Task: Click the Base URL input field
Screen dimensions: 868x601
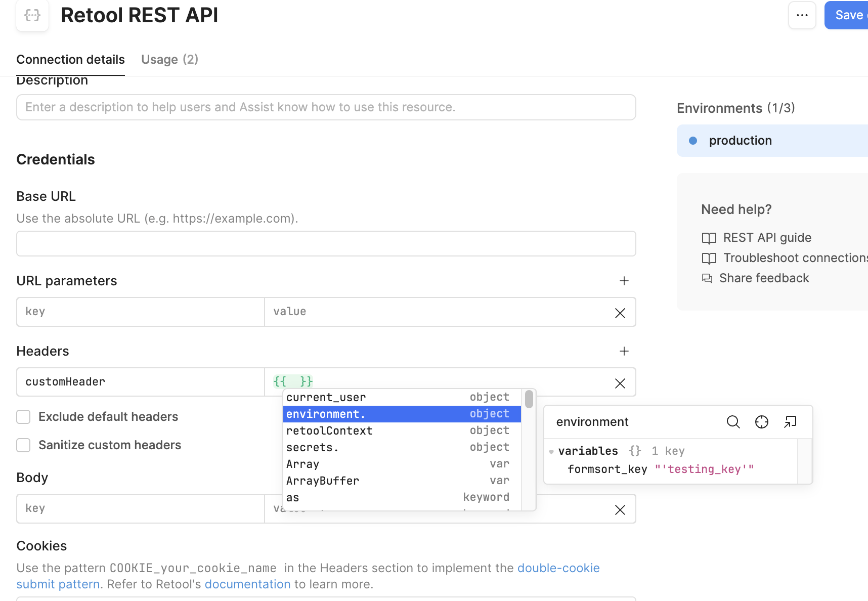Action: [x=326, y=244]
